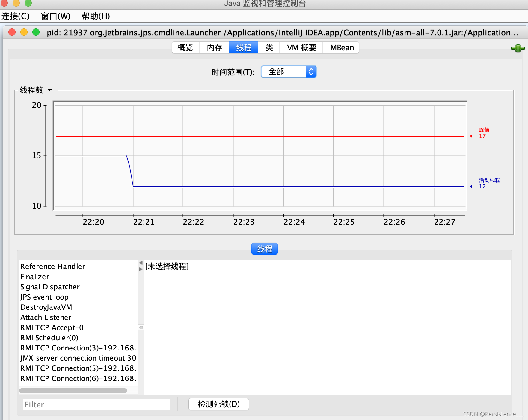Select JMX server connection timeout 30 thread
The width and height of the screenshot is (528, 420).
[79, 358]
